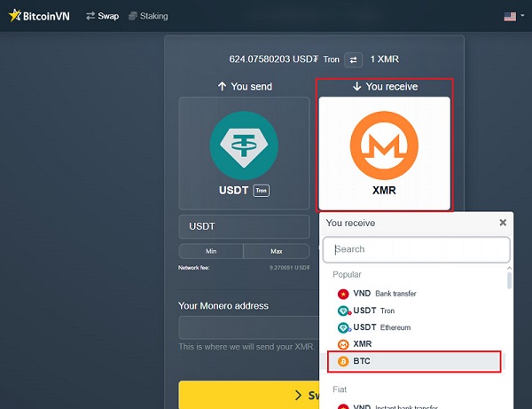Switch to the Staking tab
Viewport: 532px width, 409px height.
[x=148, y=16]
